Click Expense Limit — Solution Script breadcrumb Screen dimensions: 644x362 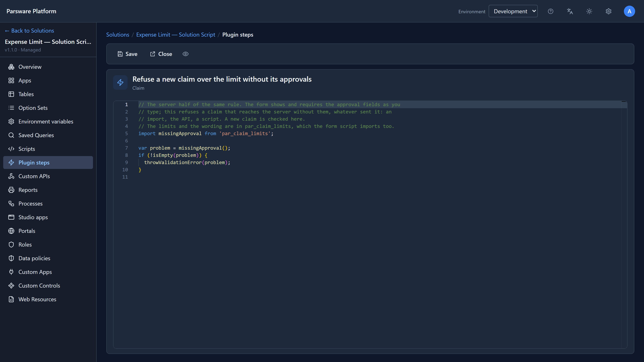pos(175,35)
